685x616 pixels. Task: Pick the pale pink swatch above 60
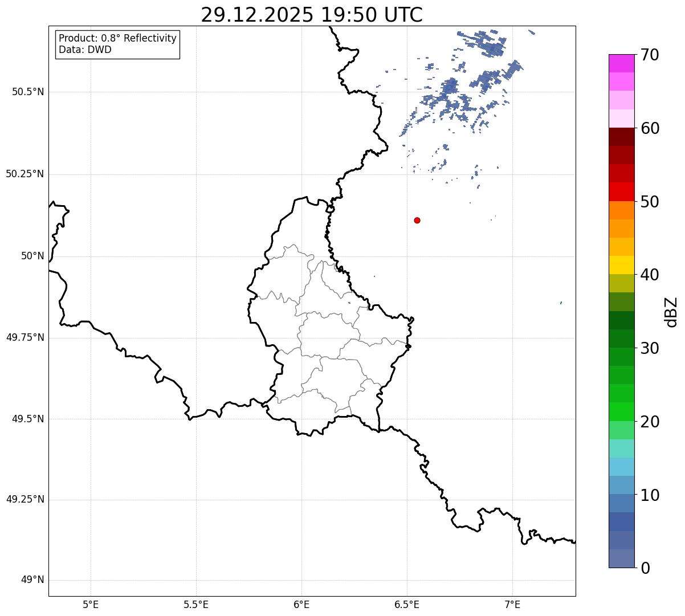click(621, 119)
